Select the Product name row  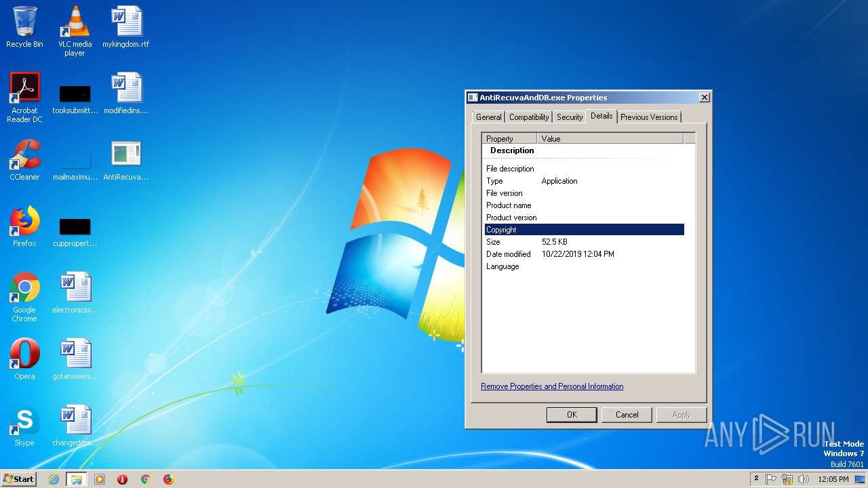585,205
